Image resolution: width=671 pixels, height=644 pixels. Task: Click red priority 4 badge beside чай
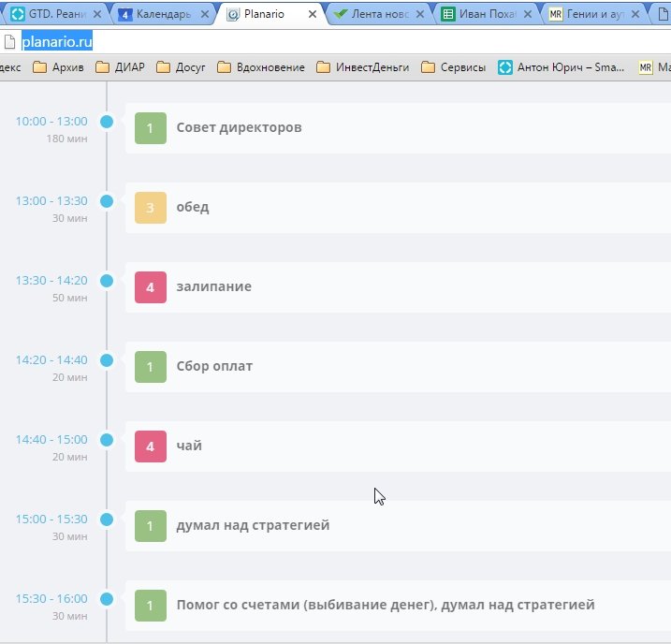click(x=151, y=446)
